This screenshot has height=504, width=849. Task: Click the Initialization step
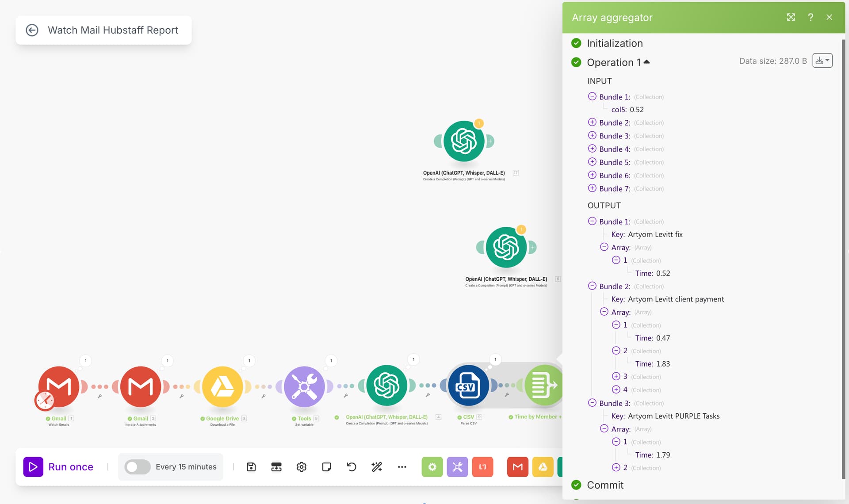pyautogui.click(x=615, y=43)
